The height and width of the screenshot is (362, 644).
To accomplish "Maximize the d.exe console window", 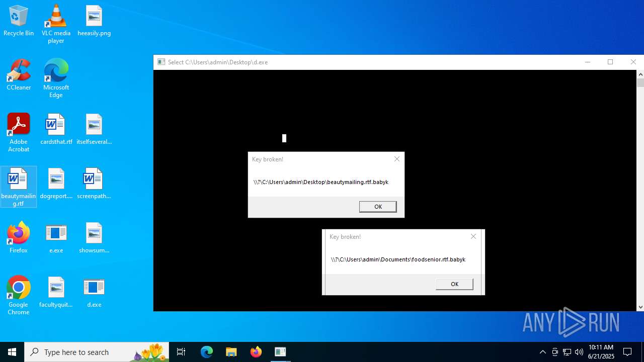I will tap(610, 62).
